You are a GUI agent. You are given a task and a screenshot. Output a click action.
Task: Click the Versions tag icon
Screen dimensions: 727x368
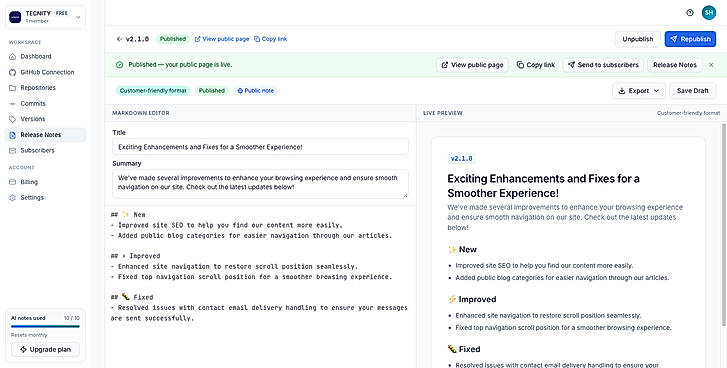tap(13, 119)
